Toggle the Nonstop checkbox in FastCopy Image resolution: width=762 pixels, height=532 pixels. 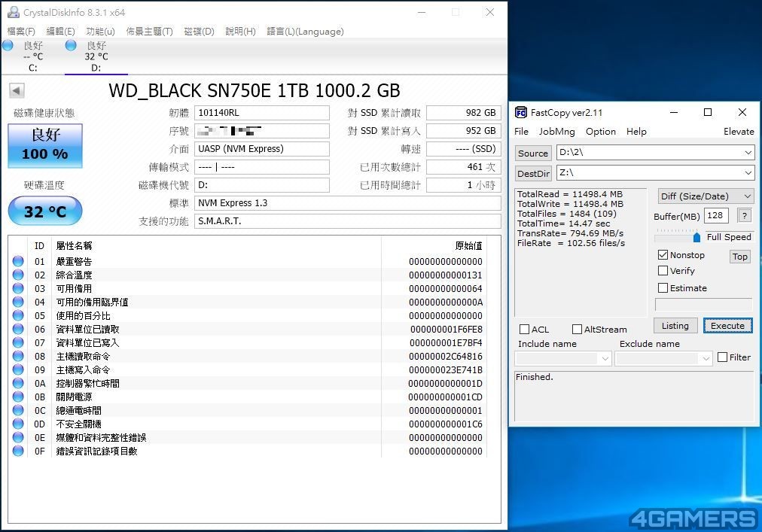[x=663, y=254]
